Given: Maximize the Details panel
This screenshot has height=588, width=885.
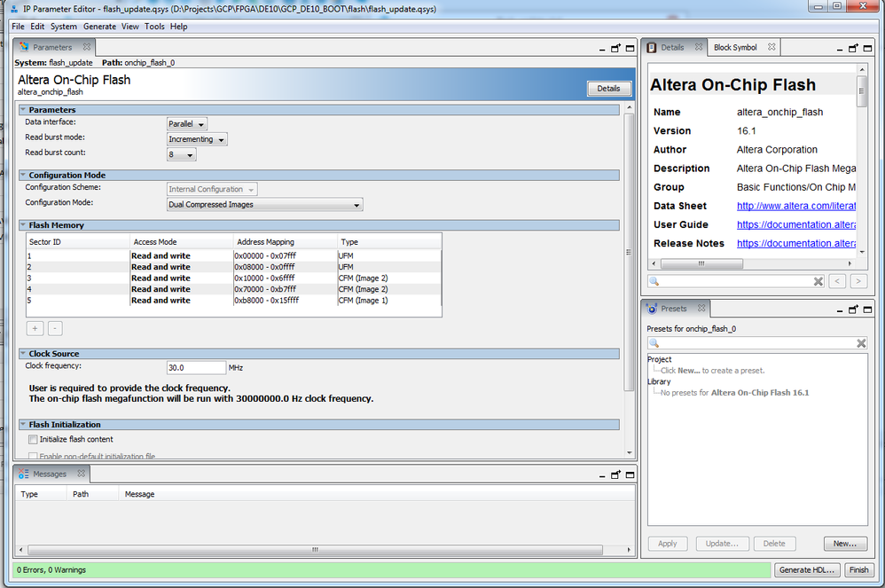Looking at the screenshot, I should 867,49.
